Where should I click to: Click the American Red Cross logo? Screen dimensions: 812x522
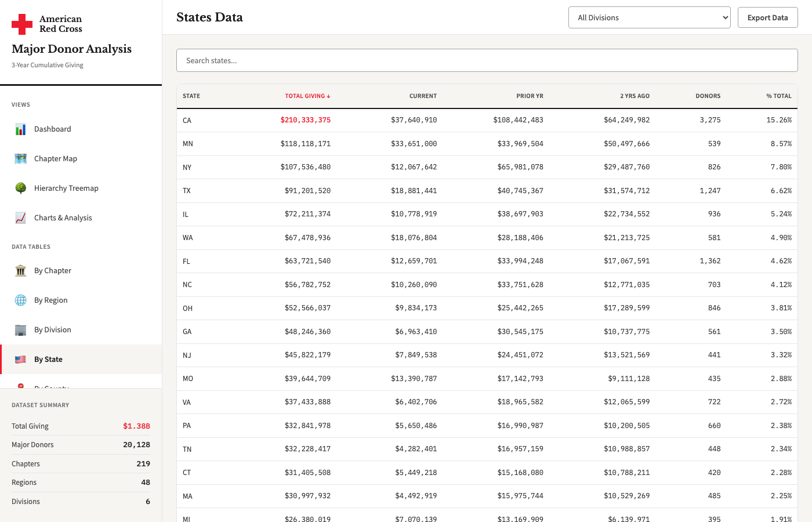click(x=47, y=24)
